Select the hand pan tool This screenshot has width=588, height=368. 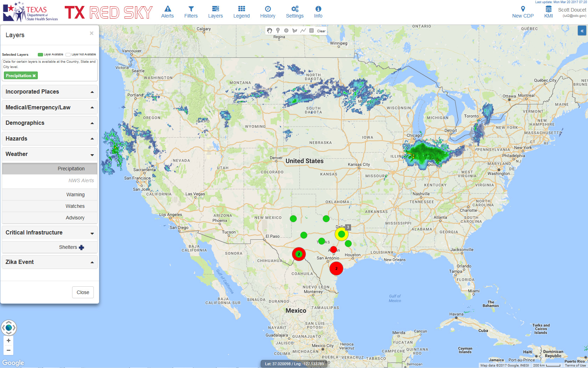(x=269, y=31)
